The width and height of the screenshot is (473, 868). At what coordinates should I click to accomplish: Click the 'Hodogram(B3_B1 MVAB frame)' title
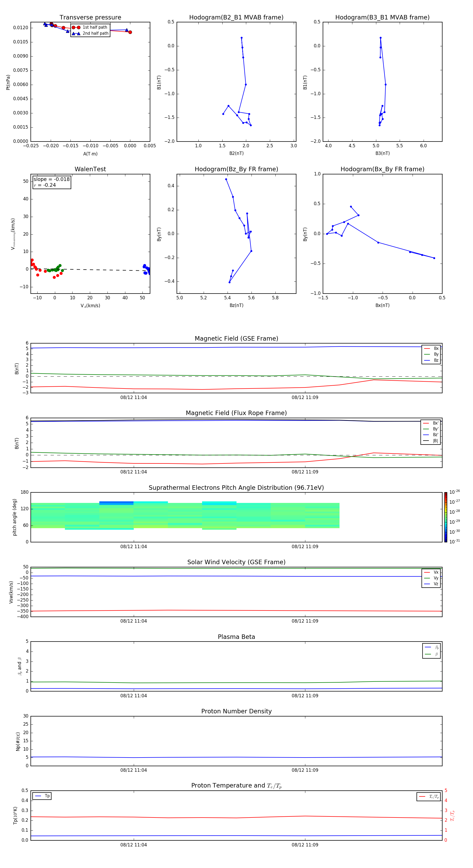coord(382,18)
